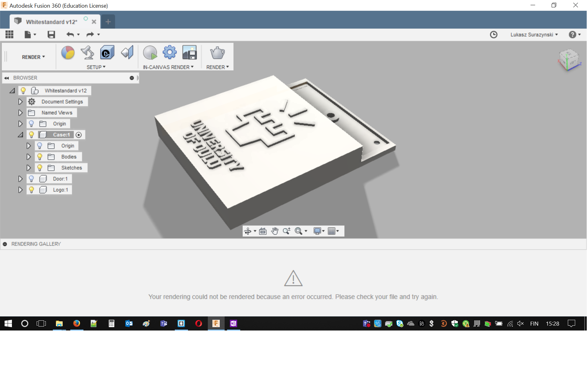Select the Zoom tool
The height and width of the screenshot is (366, 588).
click(x=287, y=231)
